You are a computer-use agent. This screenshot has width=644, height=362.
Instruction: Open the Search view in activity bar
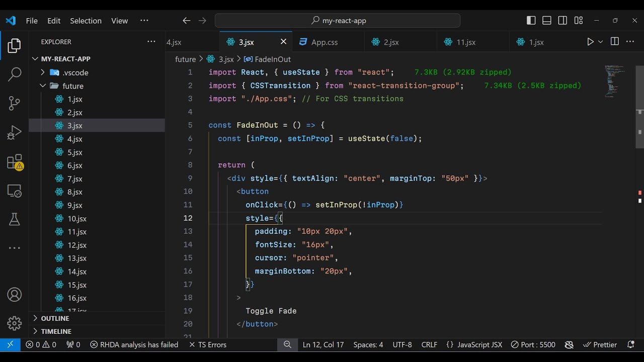point(14,74)
